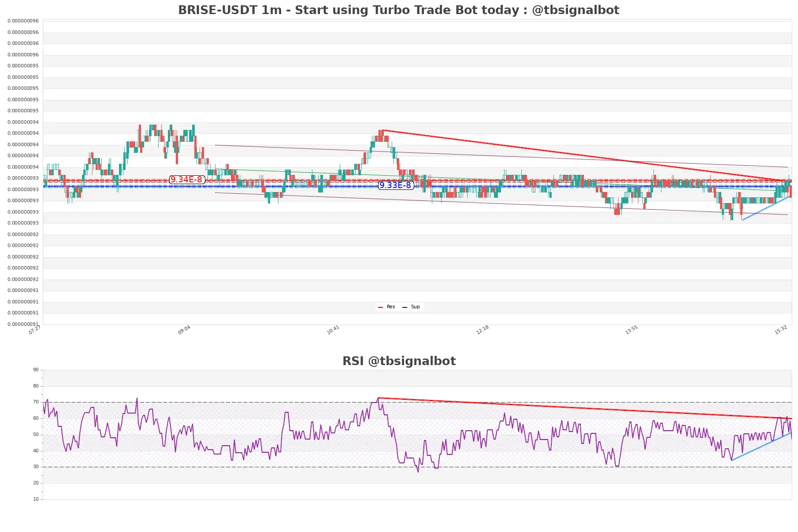Viewport: 798px width, 532px height.
Task: Click the RSI axis value 40
Action: 36,451
